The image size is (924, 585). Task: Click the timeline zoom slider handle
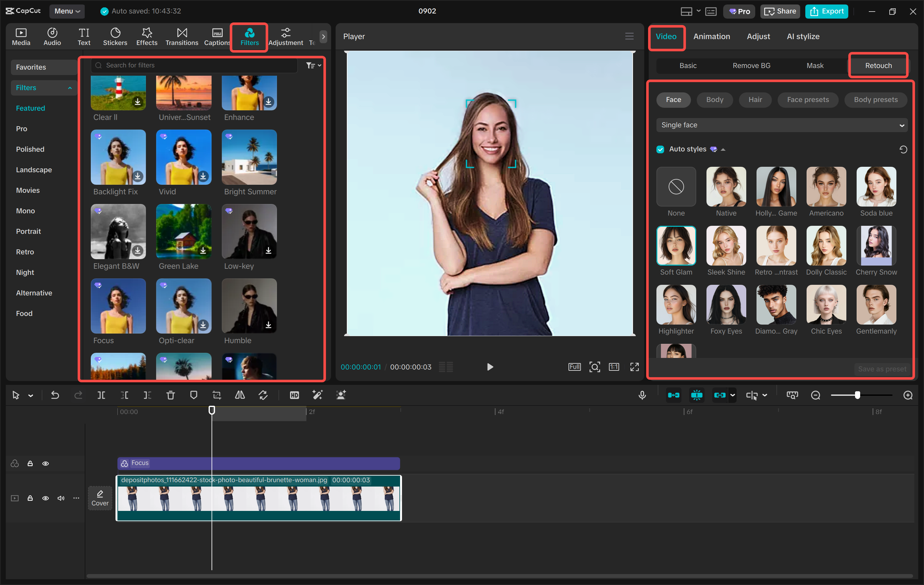(x=857, y=395)
